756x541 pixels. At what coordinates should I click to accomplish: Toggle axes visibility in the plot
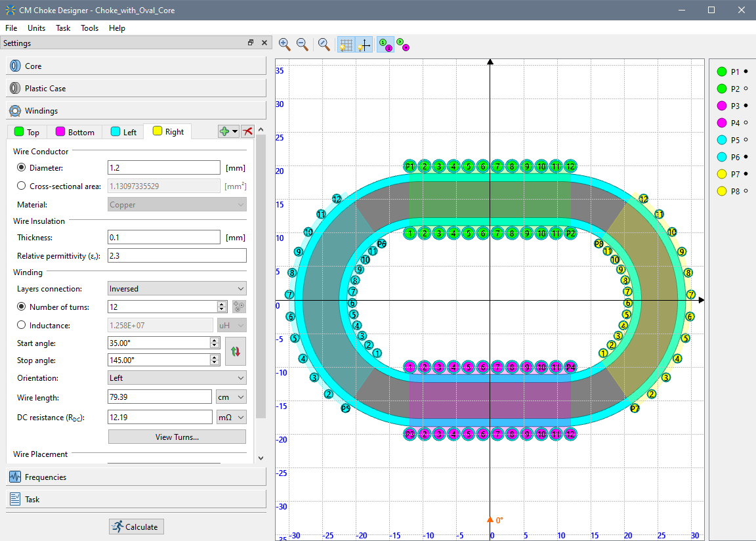click(364, 44)
